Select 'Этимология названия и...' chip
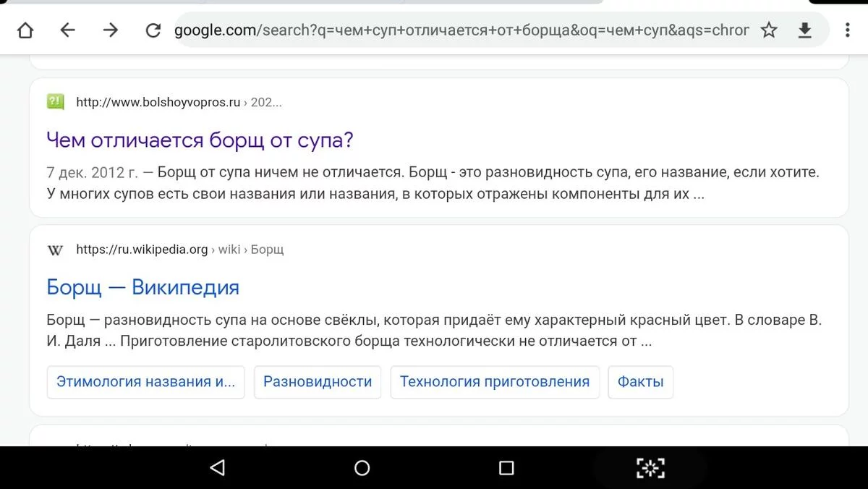Viewport: 868px width, 489px height. point(145,382)
